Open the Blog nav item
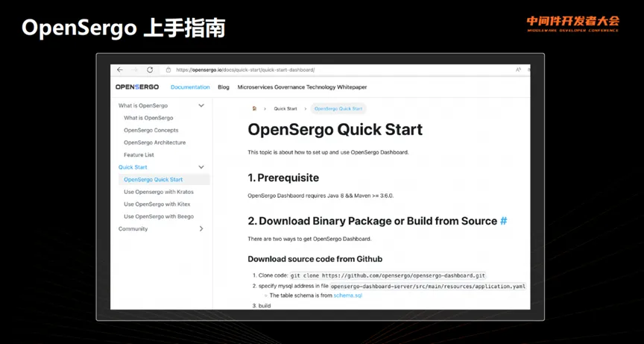 click(224, 87)
